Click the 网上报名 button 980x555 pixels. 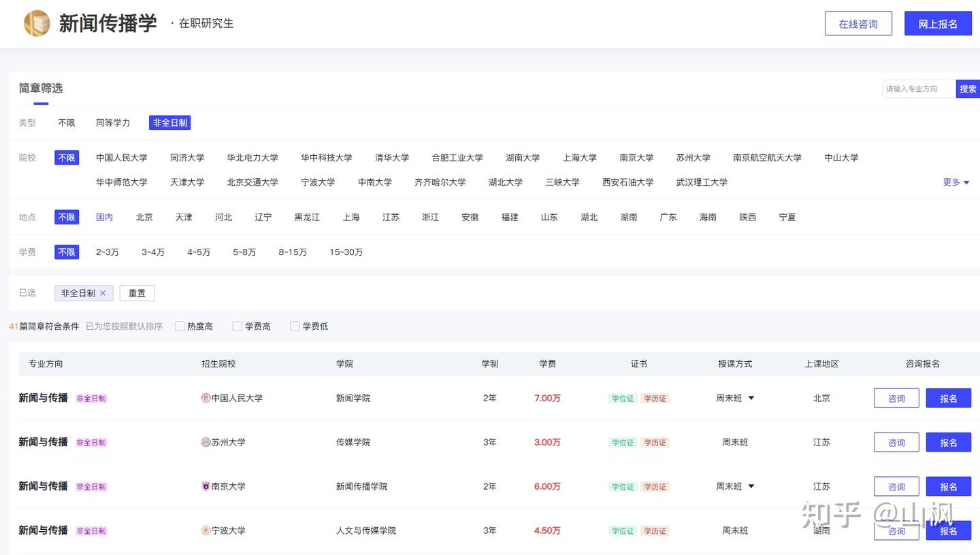(938, 24)
